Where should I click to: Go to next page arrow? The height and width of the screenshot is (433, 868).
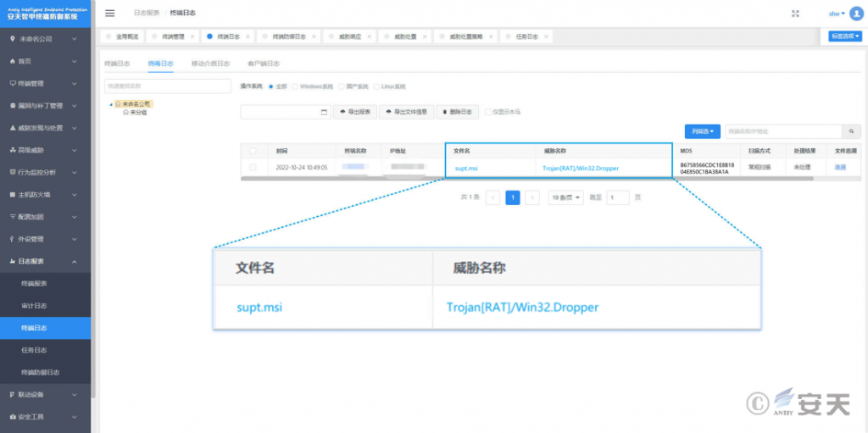532,197
